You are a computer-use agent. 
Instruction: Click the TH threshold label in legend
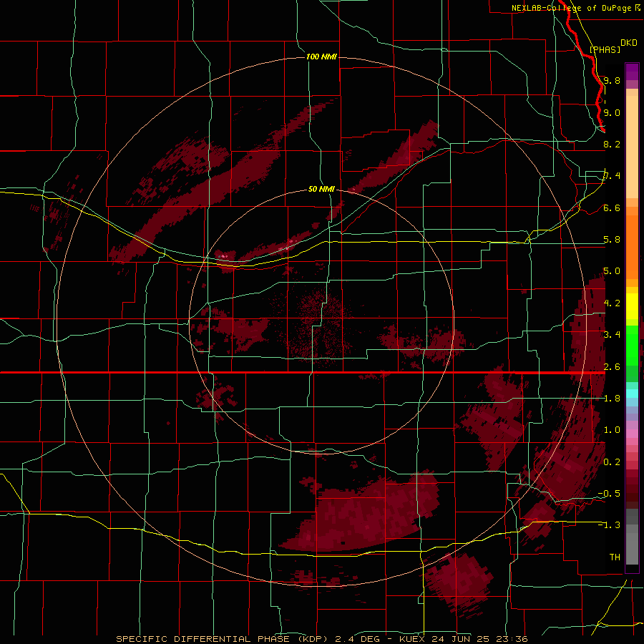pyautogui.click(x=615, y=557)
